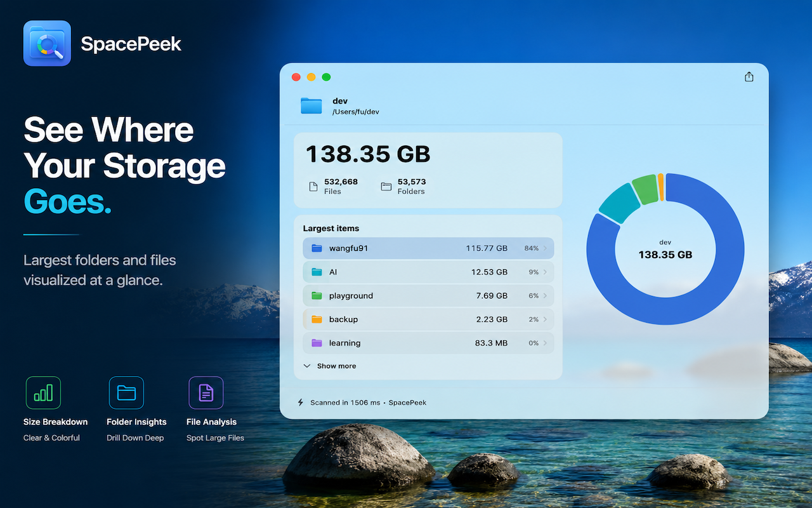The width and height of the screenshot is (812, 508).
Task: Click the 532,668 files count
Action: pyautogui.click(x=341, y=182)
